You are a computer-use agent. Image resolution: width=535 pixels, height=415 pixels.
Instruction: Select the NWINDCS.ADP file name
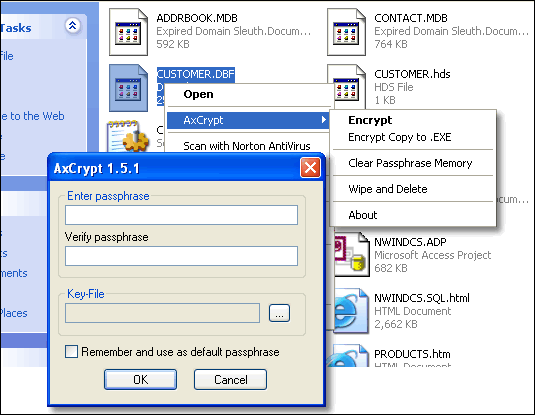[x=410, y=242]
